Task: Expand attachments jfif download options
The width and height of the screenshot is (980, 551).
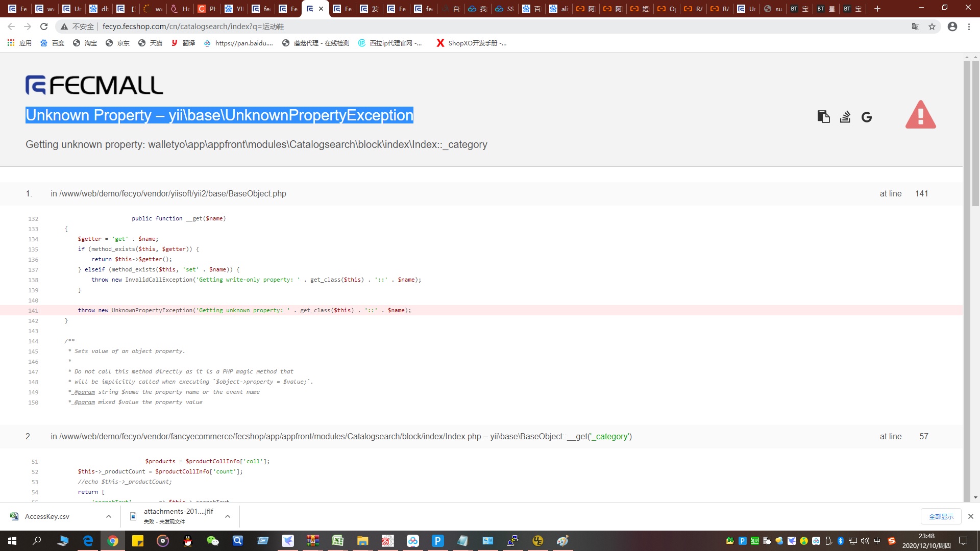Action: (x=228, y=516)
